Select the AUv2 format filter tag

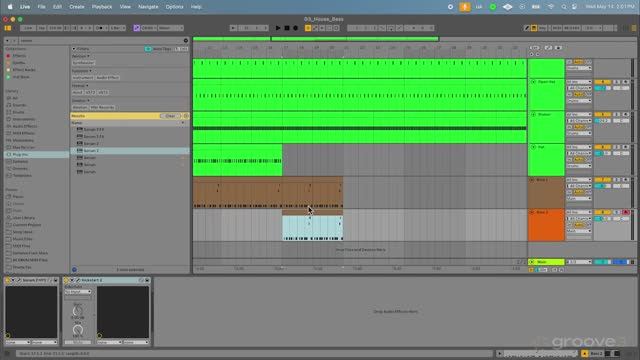tap(77, 92)
